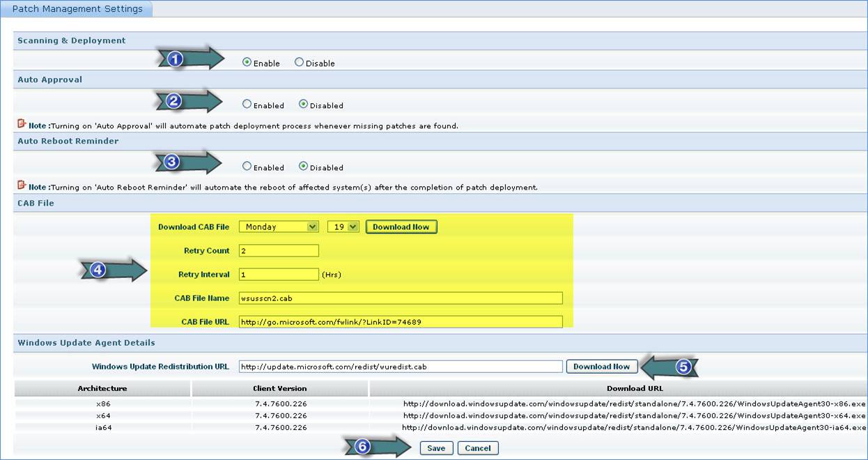This screenshot has height=460, width=868.
Task: Enable Scanning & Deployment
Action: (x=248, y=62)
